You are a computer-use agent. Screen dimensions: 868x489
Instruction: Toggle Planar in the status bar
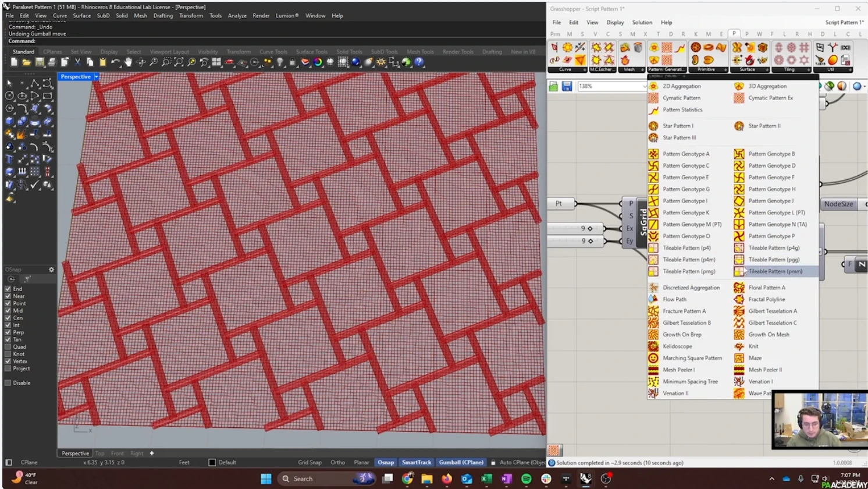(362, 462)
